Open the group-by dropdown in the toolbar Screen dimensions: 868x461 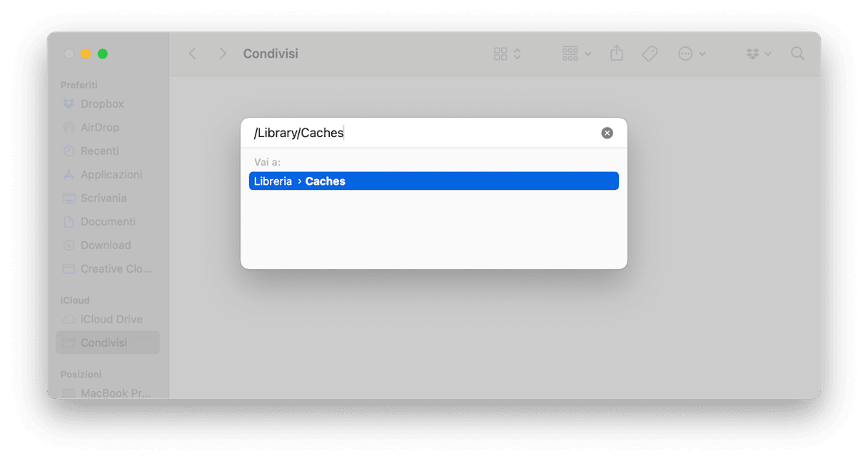[x=577, y=54]
